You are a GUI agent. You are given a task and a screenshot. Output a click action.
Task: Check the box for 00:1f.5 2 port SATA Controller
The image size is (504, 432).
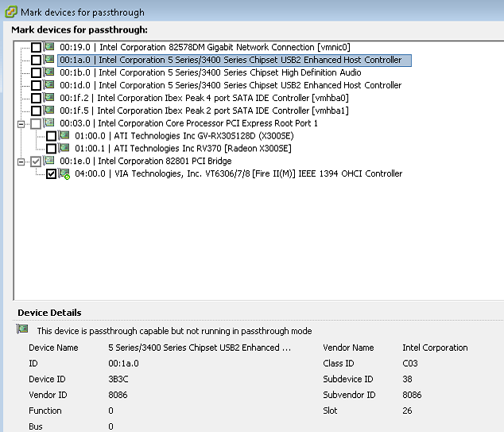coord(36,111)
